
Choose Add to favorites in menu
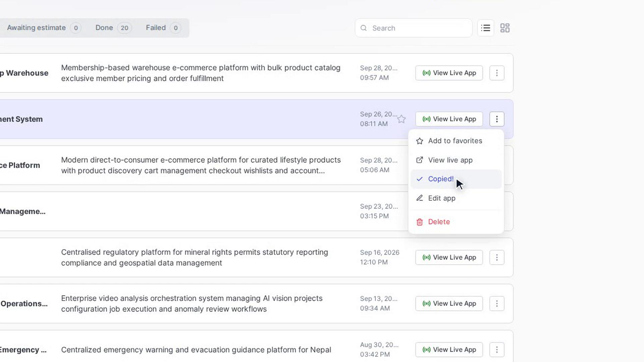tap(456, 141)
